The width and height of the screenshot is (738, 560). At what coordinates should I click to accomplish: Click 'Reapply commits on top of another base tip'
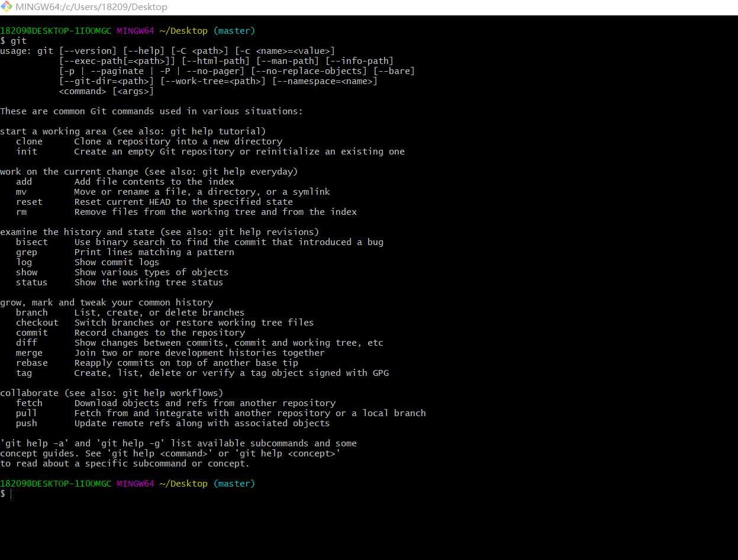click(186, 363)
